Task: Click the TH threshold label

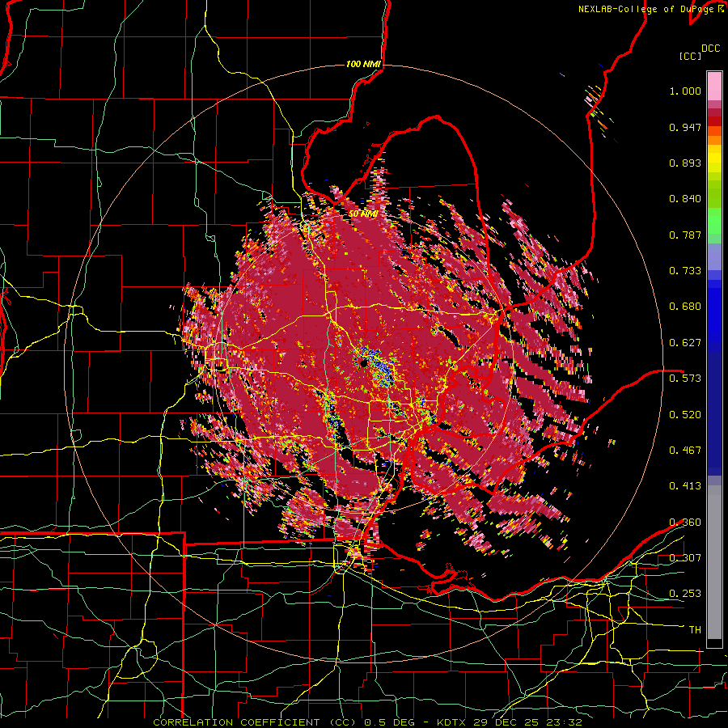Action: pyautogui.click(x=695, y=630)
